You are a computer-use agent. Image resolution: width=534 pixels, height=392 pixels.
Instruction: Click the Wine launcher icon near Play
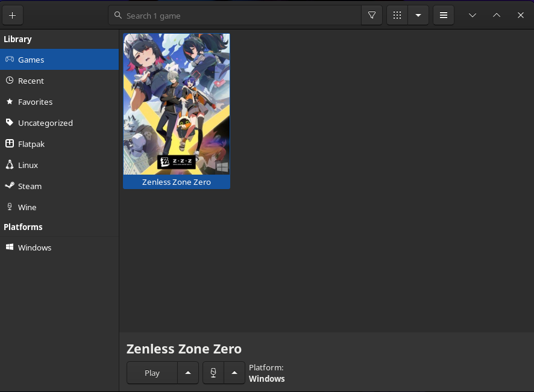(x=213, y=373)
